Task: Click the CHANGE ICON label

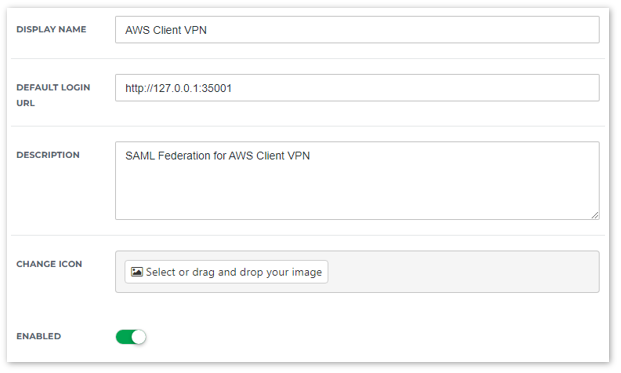Action: coord(49,264)
